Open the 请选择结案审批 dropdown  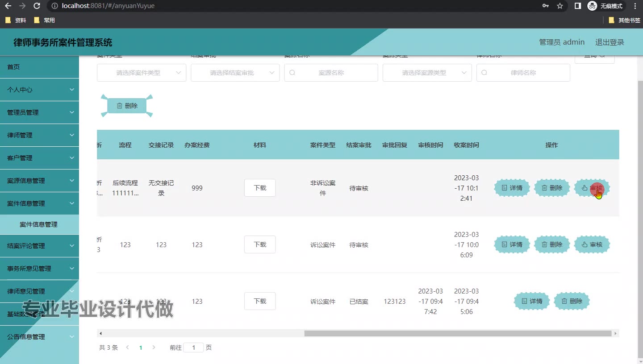[x=235, y=73]
